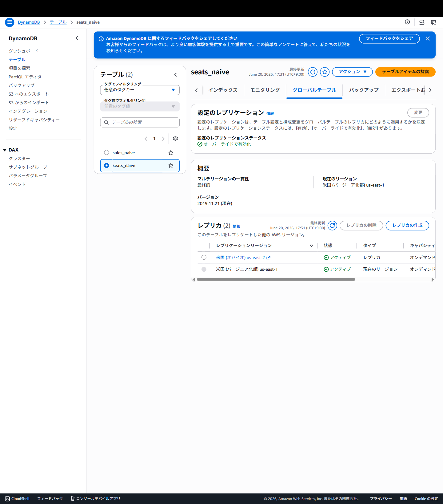Click フィードバック in footer bar

click(50, 499)
